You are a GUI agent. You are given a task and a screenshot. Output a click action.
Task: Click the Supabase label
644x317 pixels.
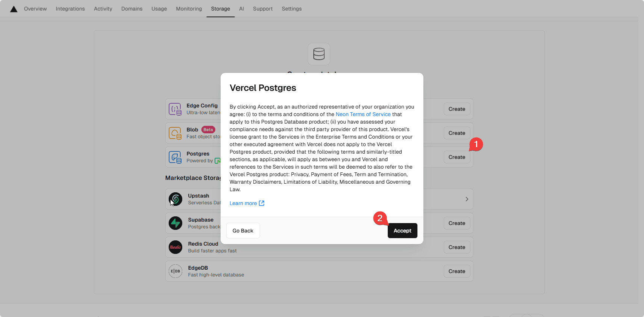coord(201,220)
